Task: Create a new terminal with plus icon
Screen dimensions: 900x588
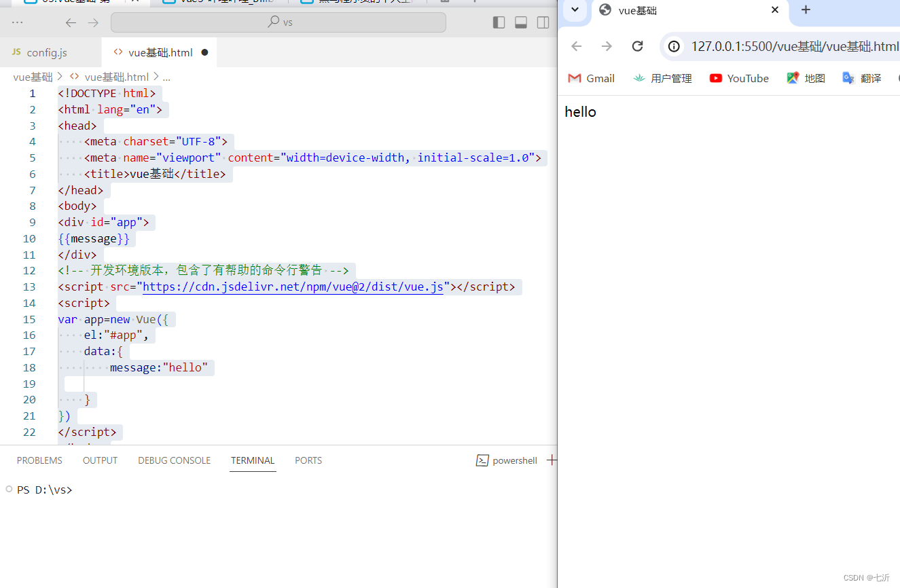Action: [552, 460]
